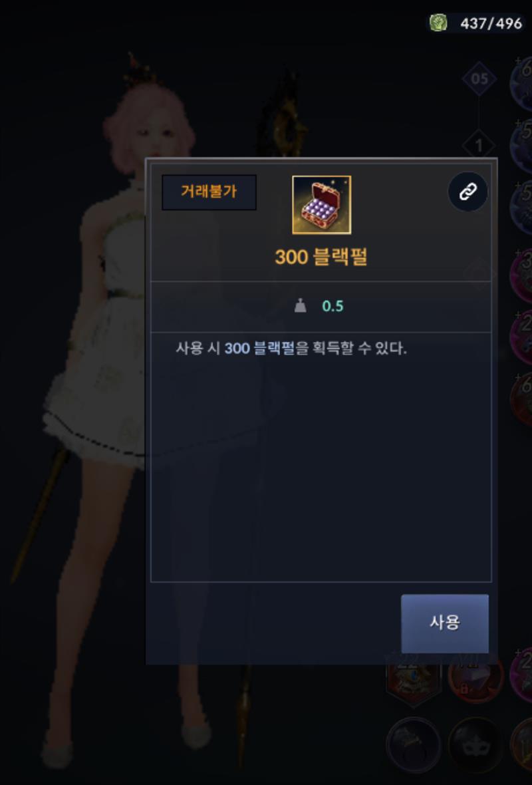Tap the blue 300 블랙펄 text in the description
The height and width of the screenshot is (785, 532).
(x=259, y=348)
